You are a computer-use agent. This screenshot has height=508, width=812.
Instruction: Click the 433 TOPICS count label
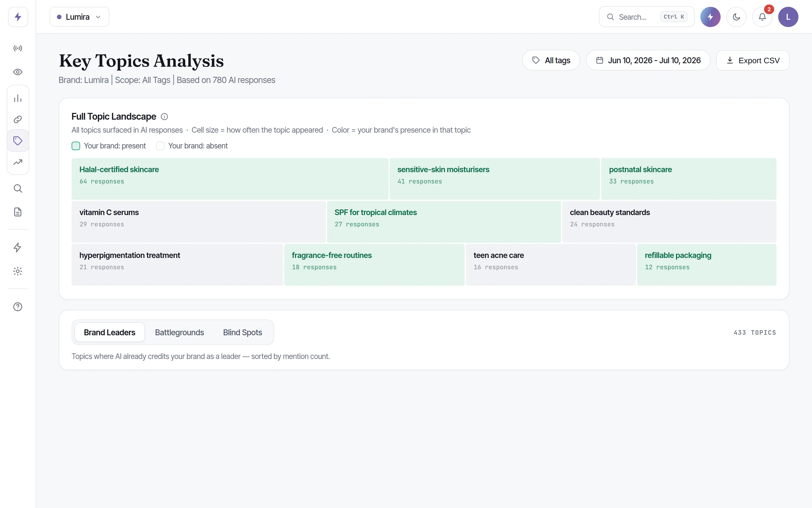[x=754, y=333]
